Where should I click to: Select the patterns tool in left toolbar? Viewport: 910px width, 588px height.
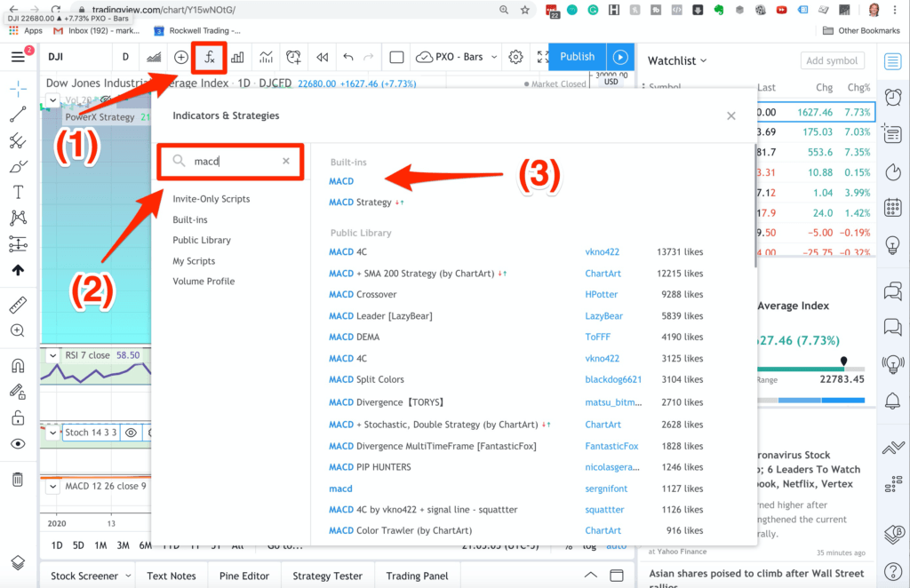point(18,218)
